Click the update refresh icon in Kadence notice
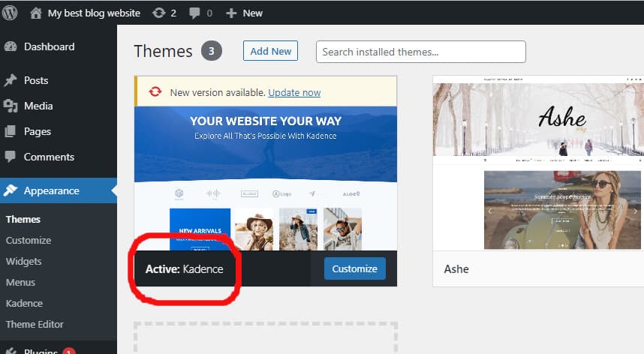Screen dimensions: 644x354 coord(155,91)
